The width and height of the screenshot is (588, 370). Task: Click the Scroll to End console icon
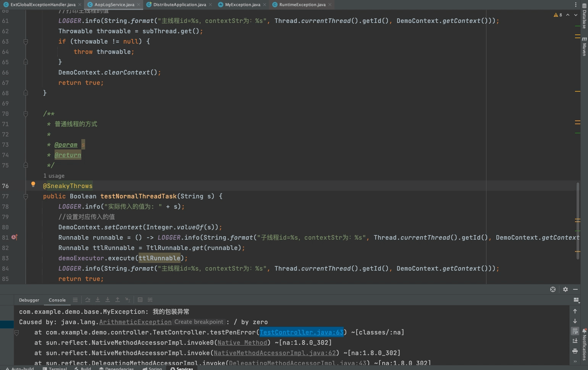tap(575, 341)
